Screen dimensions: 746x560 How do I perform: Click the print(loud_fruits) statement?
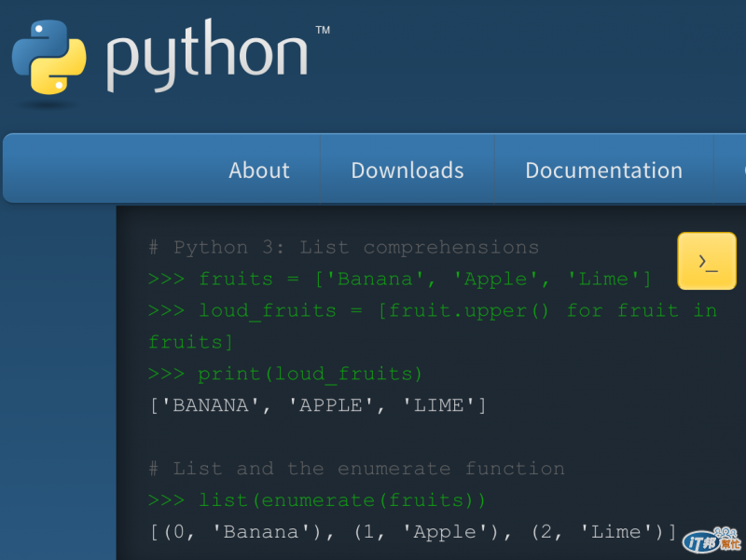click(311, 375)
